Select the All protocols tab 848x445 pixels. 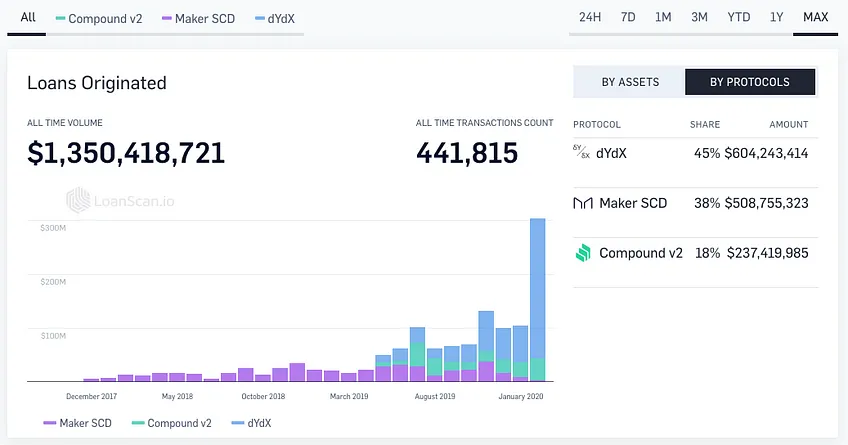pyautogui.click(x=28, y=17)
